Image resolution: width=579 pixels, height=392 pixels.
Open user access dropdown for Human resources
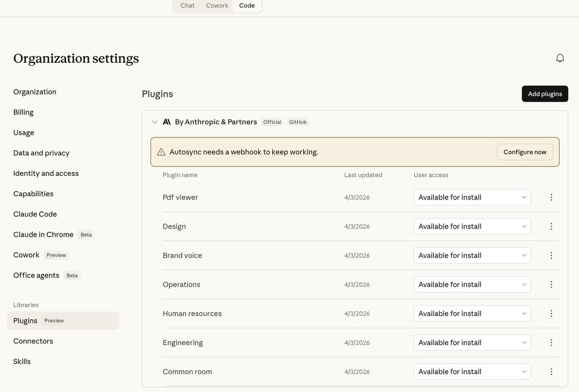click(x=472, y=313)
